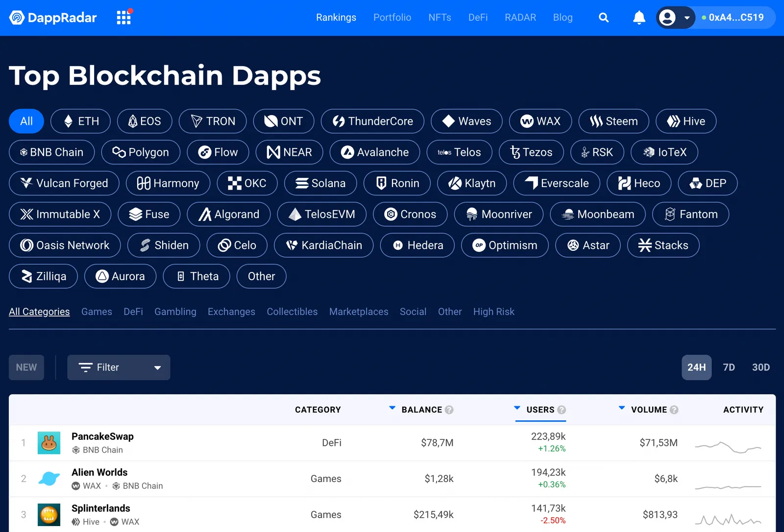Screen dimensions: 784x532
Task: Sort by Volume column
Action: [649, 410]
